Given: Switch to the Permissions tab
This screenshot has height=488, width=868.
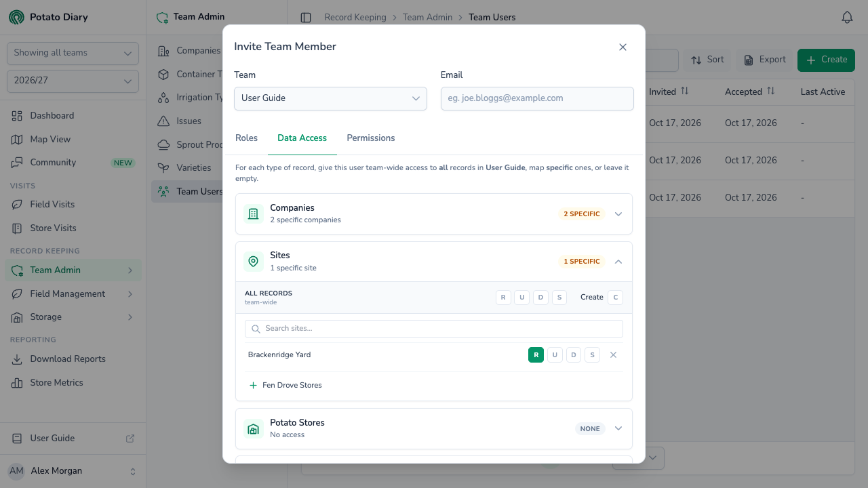Looking at the screenshot, I should [x=371, y=138].
